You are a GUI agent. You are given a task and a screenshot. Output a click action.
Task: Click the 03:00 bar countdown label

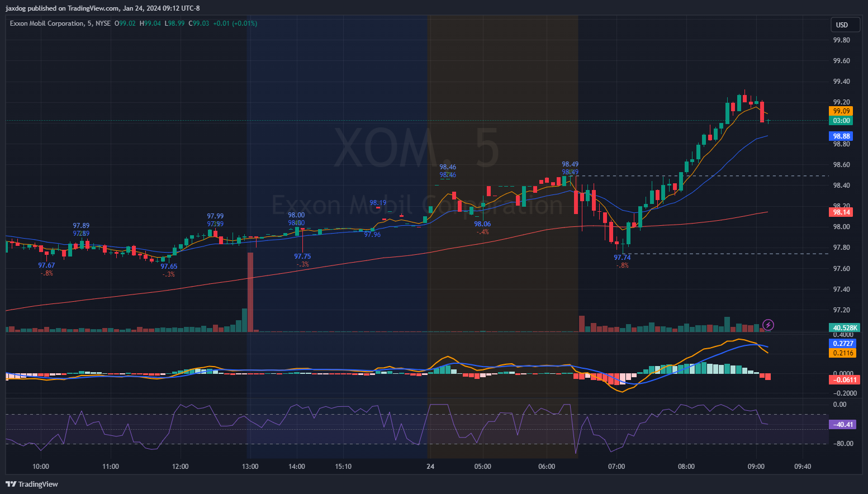(x=841, y=121)
